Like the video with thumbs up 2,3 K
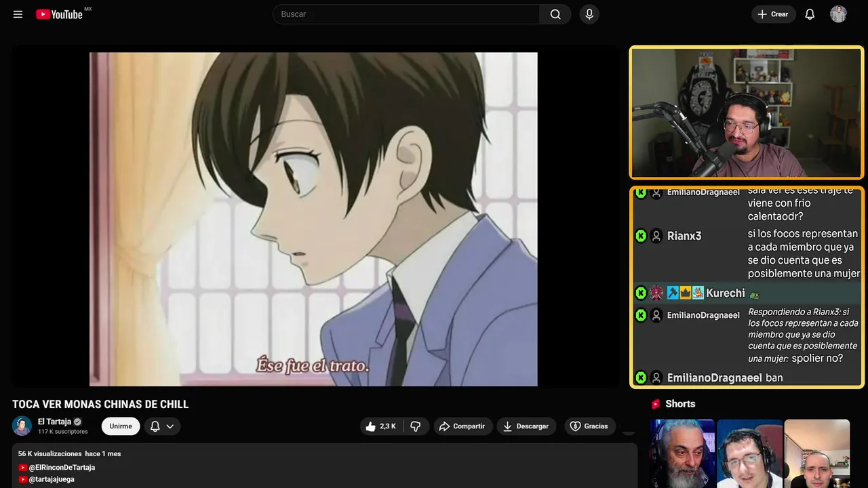The image size is (868, 488). (x=380, y=426)
